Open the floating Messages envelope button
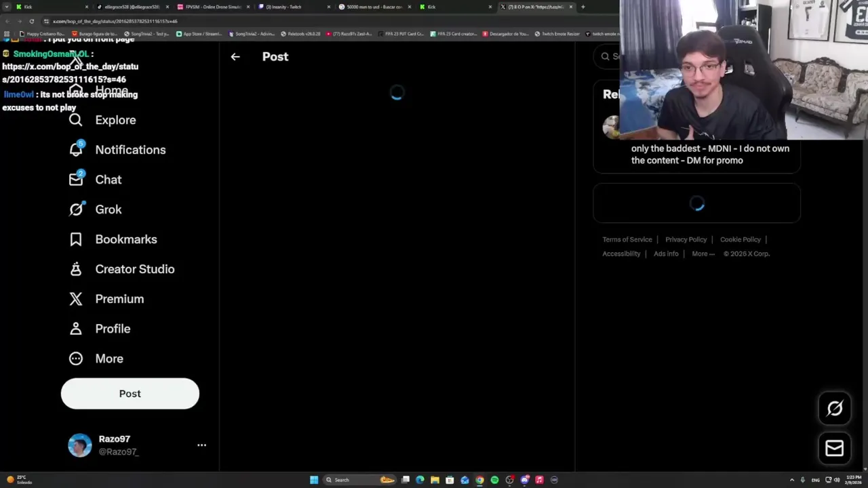 coord(835,448)
